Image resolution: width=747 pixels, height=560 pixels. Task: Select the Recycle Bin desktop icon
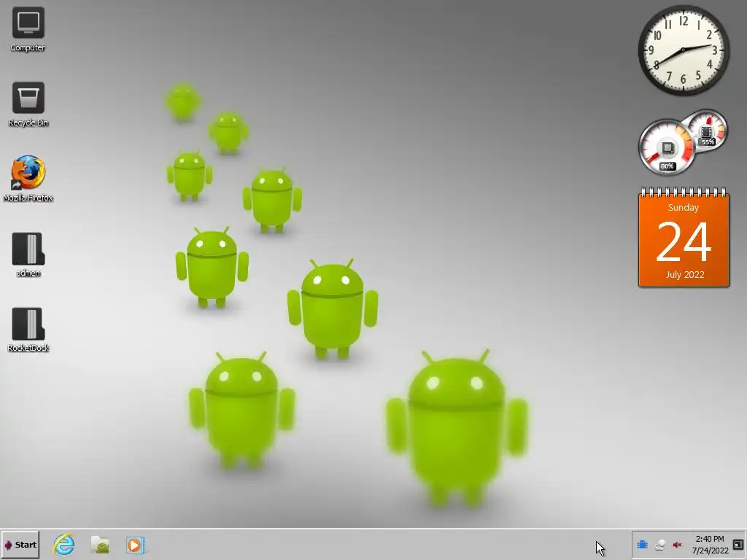tap(28, 105)
